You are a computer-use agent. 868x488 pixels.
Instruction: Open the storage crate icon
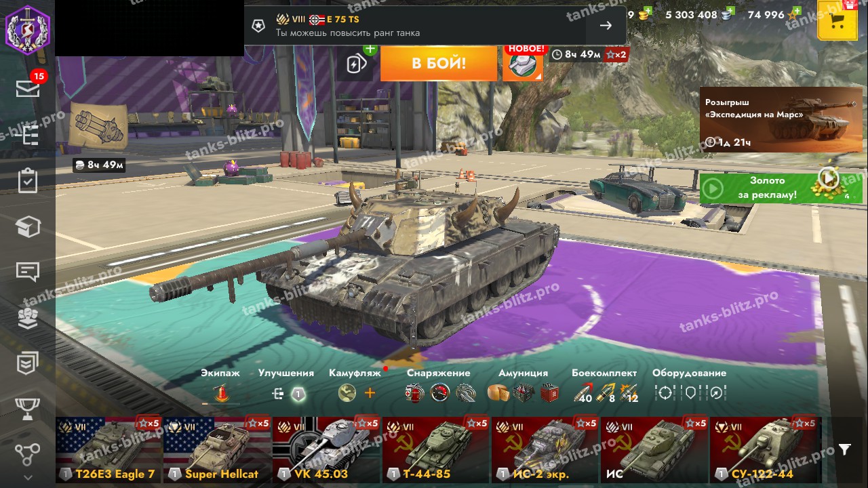[28, 227]
